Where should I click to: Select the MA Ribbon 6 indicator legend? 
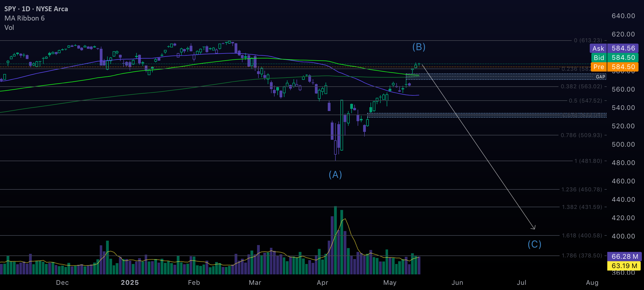click(25, 18)
